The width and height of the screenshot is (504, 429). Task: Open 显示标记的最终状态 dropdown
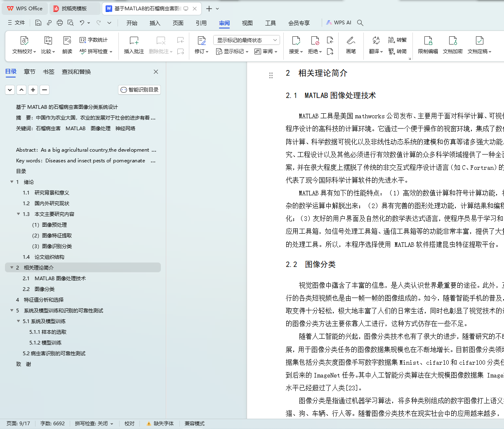coord(247,40)
